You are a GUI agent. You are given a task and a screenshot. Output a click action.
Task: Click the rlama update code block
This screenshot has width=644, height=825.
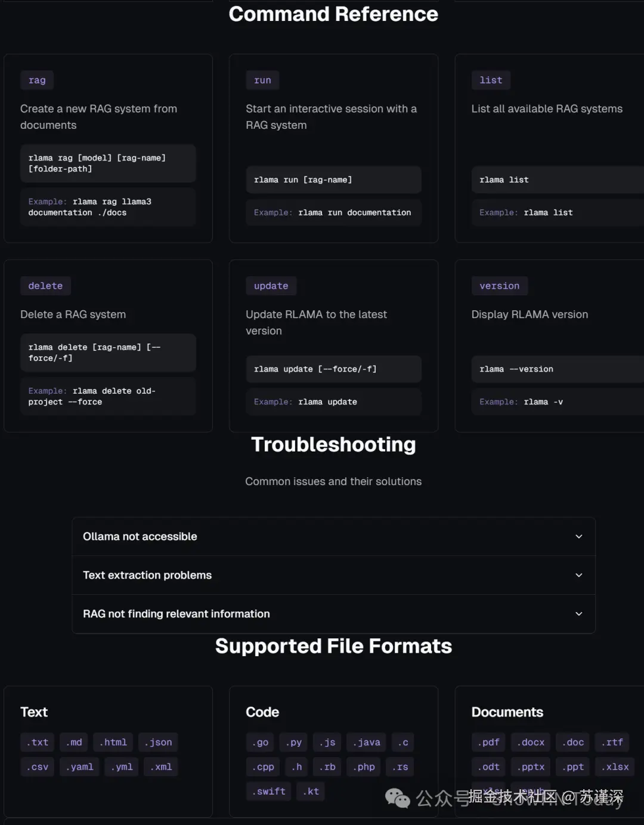tap(333, 369)
